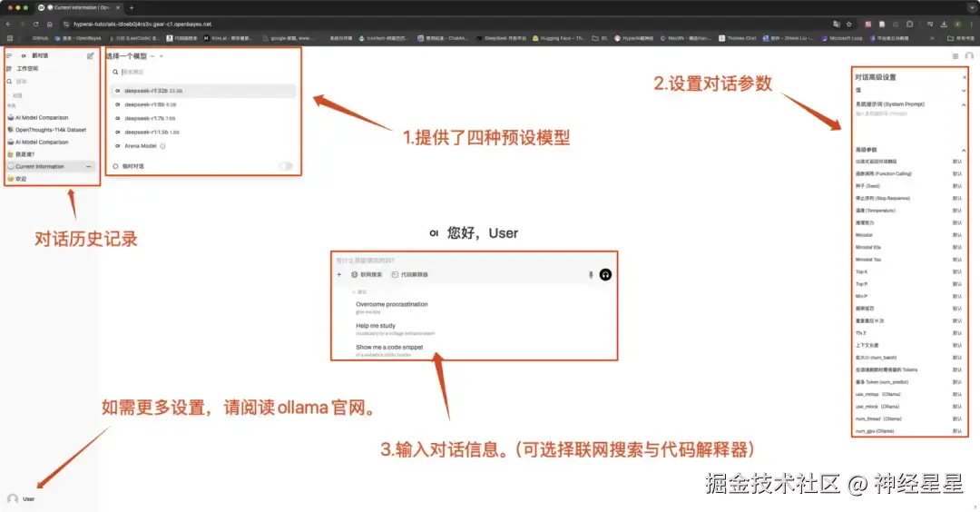
Task: Toggle default value for Stop Sequence
Action: click(957, 198)
